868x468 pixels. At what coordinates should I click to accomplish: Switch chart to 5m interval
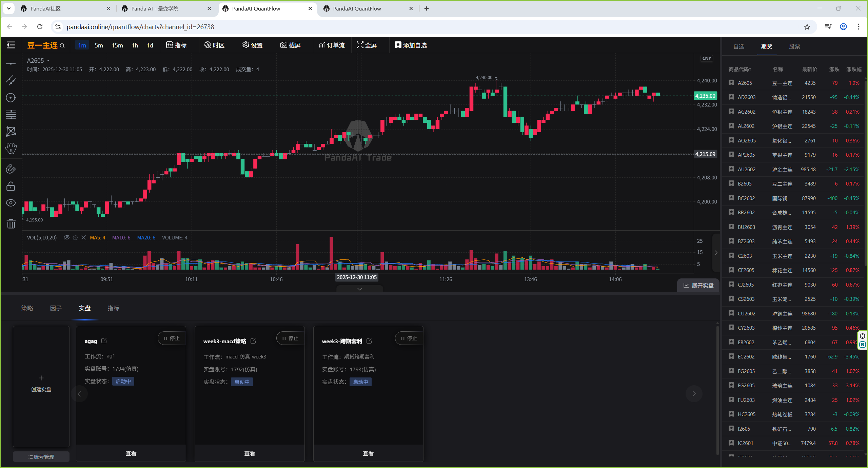(x=99, y=45)
